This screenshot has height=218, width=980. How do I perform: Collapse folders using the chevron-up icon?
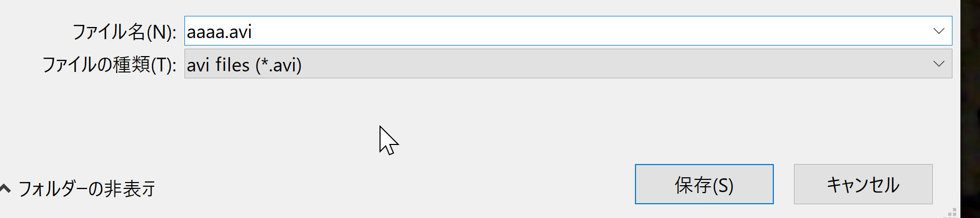5,188
